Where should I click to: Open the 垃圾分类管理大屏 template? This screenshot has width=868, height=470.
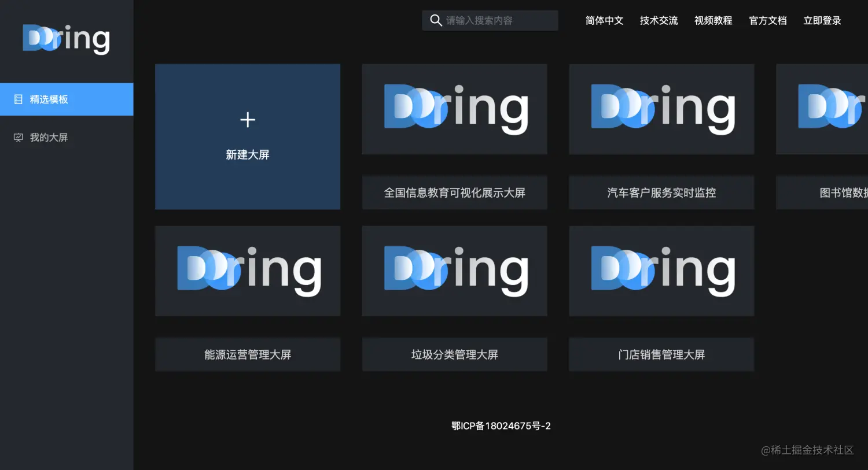point(454,271)
